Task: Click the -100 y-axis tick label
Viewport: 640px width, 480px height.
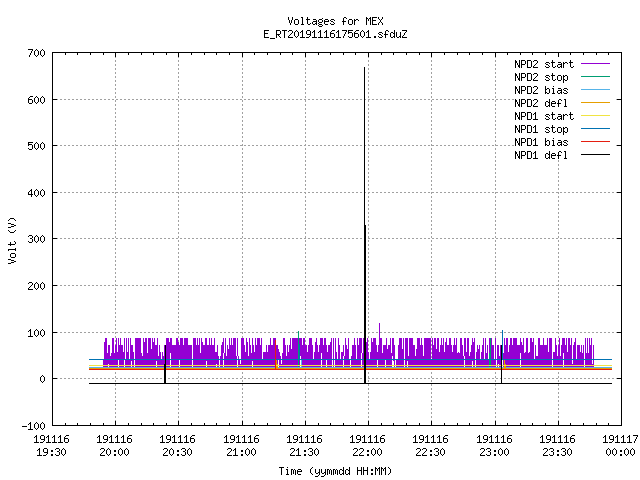Action: click(33, 426)
